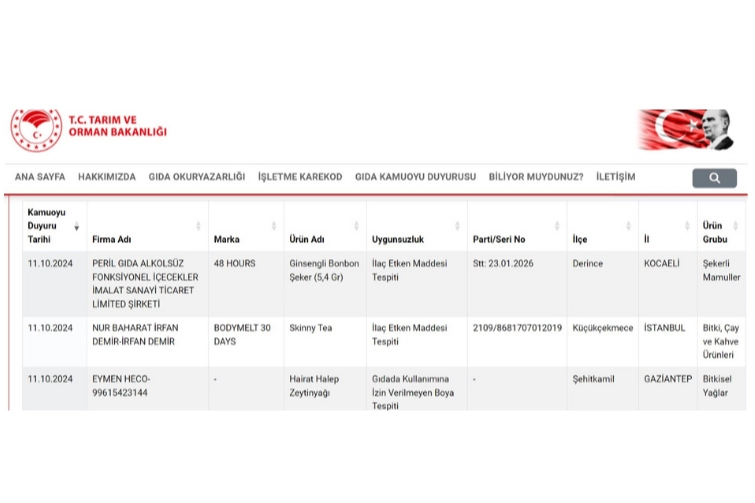The image size is (755, 503).
Task: Select BODYMELT 30 DAYS brand cell
Action: (246, 341)
